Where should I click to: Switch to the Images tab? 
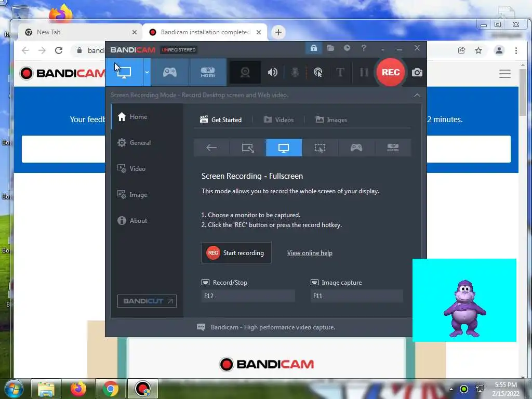pos(331,120)
